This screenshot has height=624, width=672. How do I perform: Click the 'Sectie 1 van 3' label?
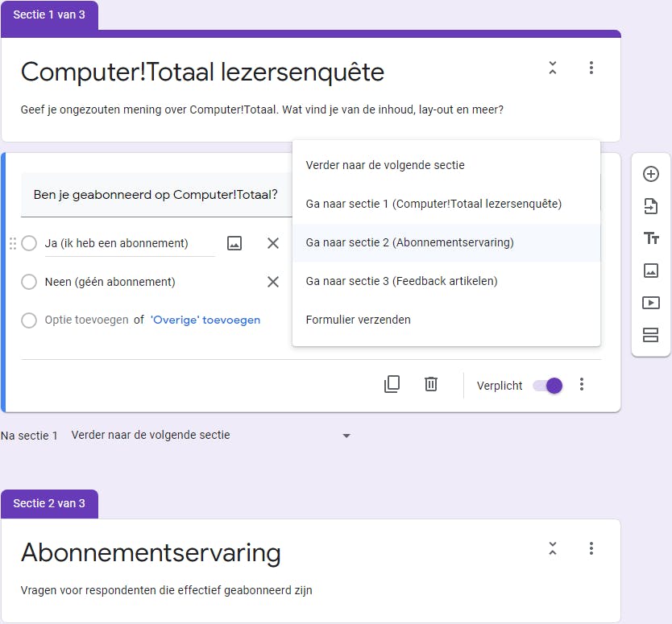[49, 15]
